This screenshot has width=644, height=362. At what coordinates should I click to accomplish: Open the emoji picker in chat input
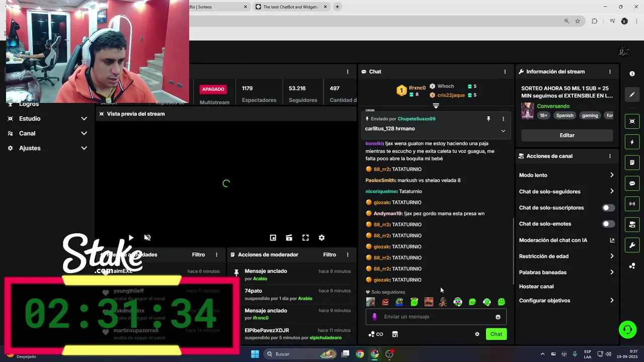[498, 317]
